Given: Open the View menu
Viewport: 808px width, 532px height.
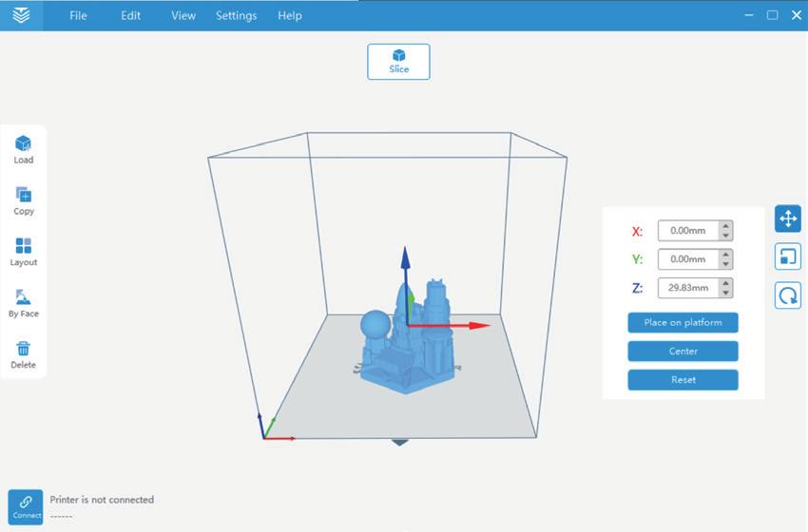Looking at the screenshot, I should (183, 15).
